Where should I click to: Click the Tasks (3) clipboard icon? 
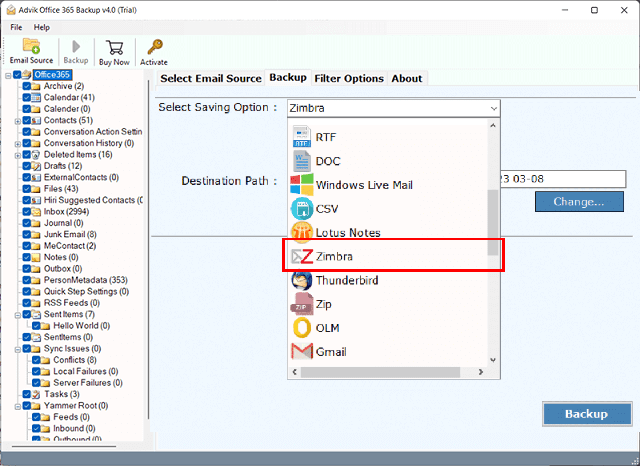coord(36,394)
